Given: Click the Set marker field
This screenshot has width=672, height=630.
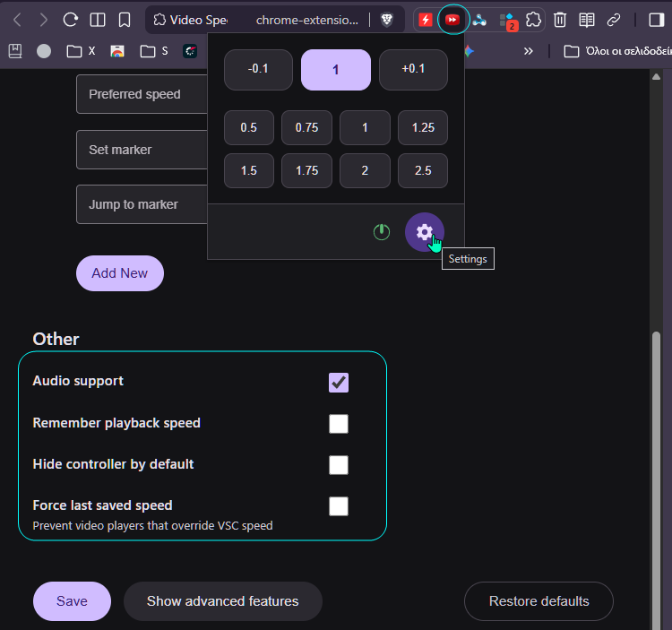Looking at the screenshot, I should tap(142, 150).
